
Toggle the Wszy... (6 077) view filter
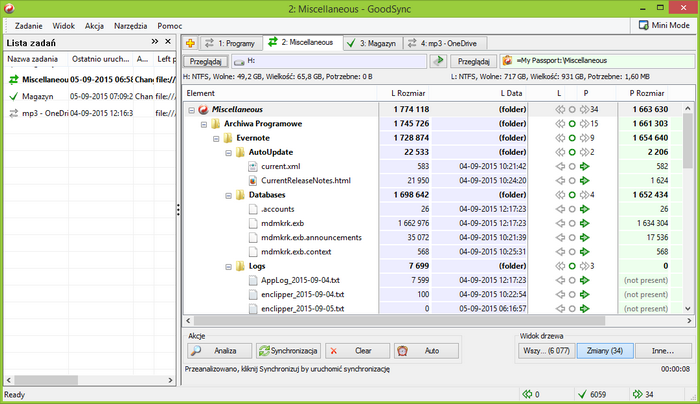pyautogui.click(x=547, y=351)
